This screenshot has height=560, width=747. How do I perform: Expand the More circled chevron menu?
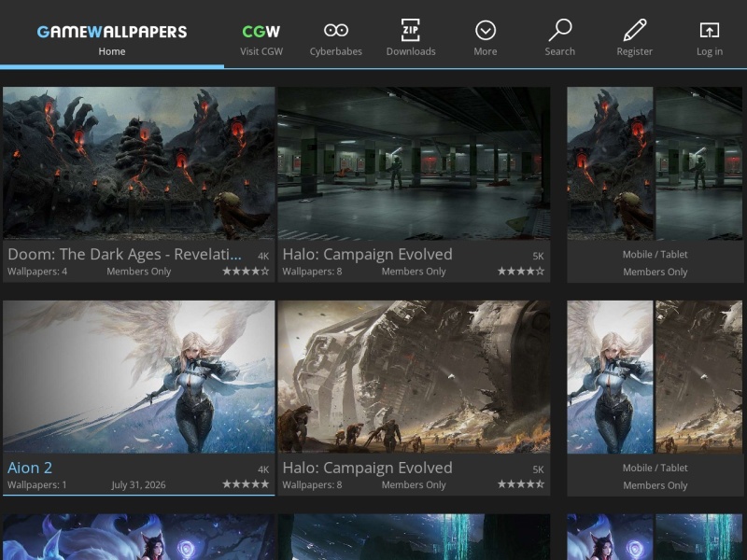[486, 31]
